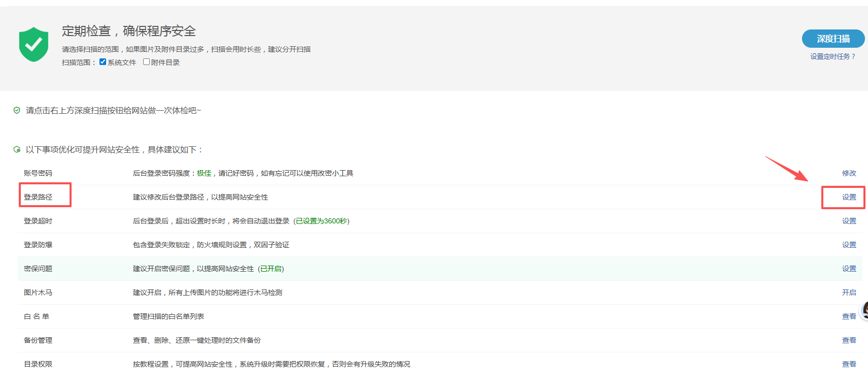Enable the 附件目录 scan range checkbox
This screenshot has width=868, height=391.
[x=146, y=62]
